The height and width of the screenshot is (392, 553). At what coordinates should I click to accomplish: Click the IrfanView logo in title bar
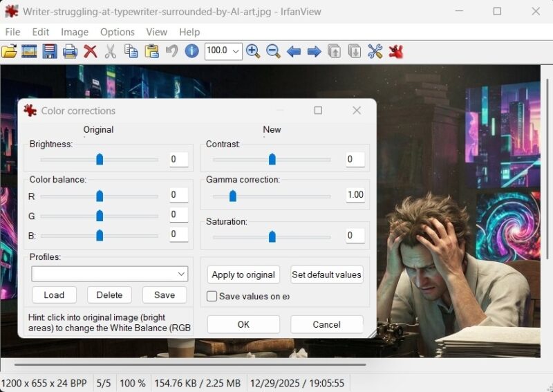[x=12, y=12]
